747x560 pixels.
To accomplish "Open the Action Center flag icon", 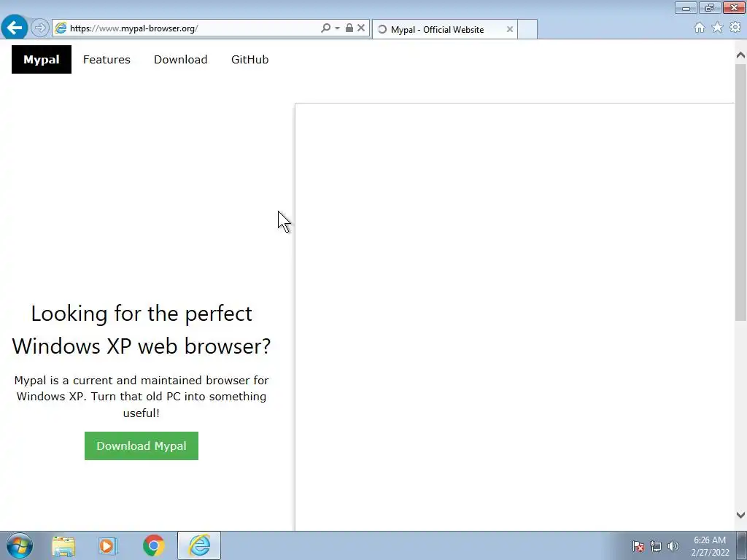I will 638,546.
